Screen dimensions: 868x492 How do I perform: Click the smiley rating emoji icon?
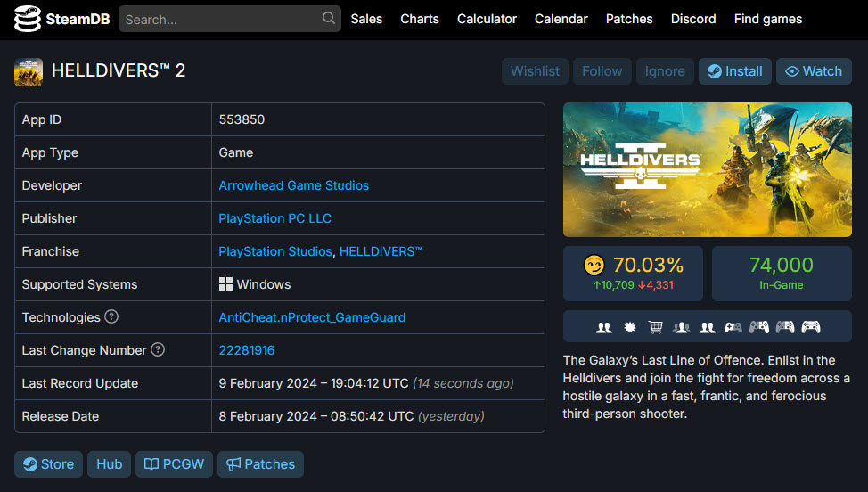[x=594, y=265]
